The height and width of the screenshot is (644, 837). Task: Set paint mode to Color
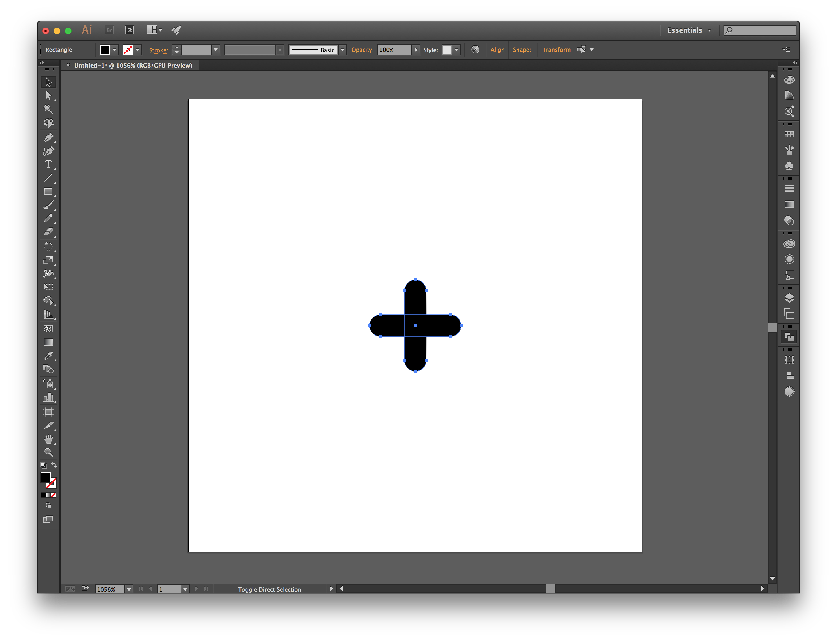(43, 495)
